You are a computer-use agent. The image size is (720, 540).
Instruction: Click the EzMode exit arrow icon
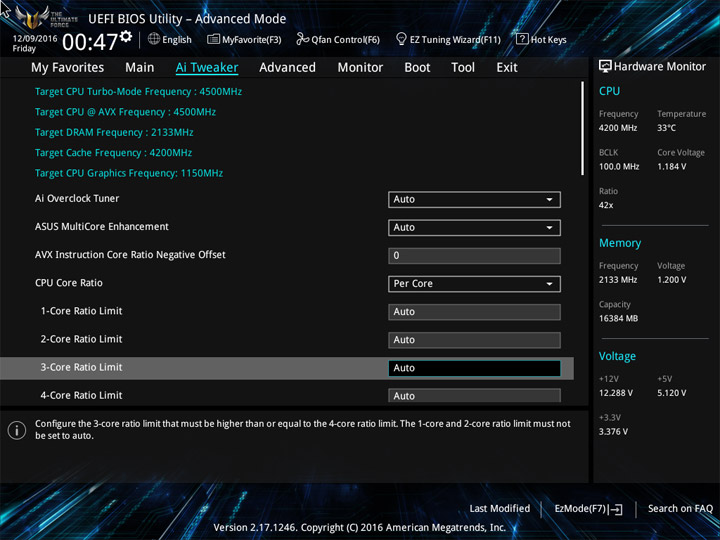(x=616, y=509)
